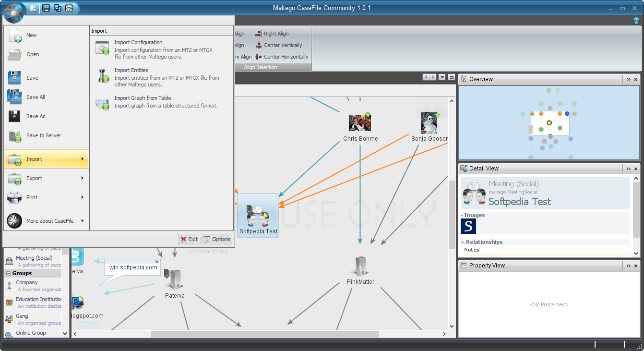Maximize the graph window via toolbar button
644x351 pixels.
tap(452, 77)
